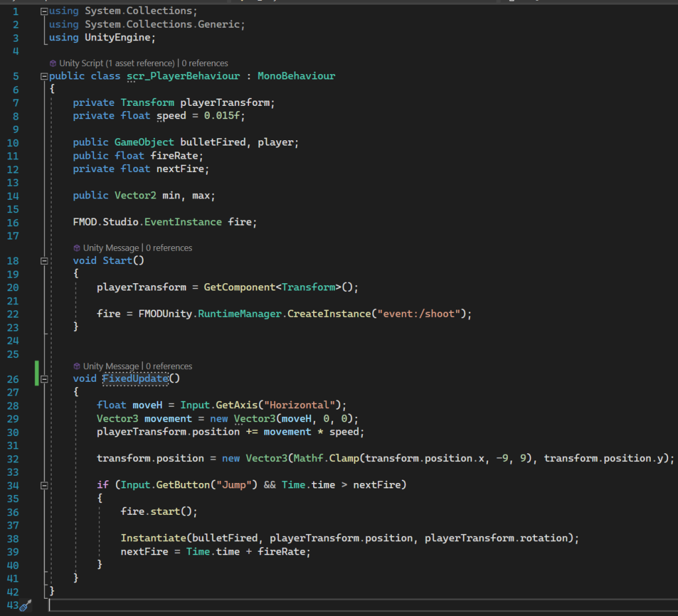Click the 0 references link above FixedUpdate
Image resolution: width=678 pixels, height=616 pixels.
pos(169,367)
